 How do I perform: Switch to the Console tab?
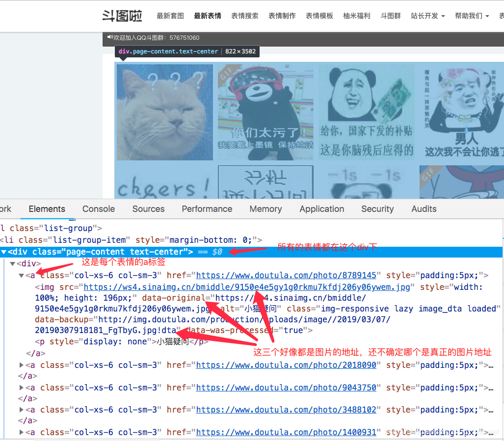pos(98,209)
